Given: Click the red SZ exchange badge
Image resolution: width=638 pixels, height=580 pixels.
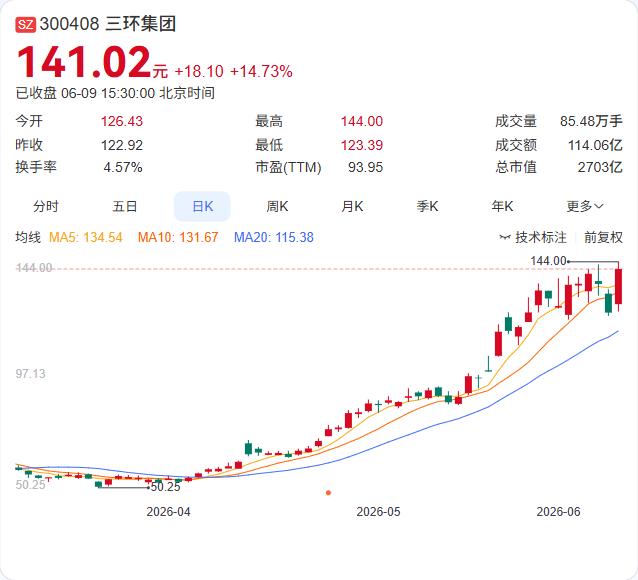Looking at the screenshot, I should click(x=26, y=24).
